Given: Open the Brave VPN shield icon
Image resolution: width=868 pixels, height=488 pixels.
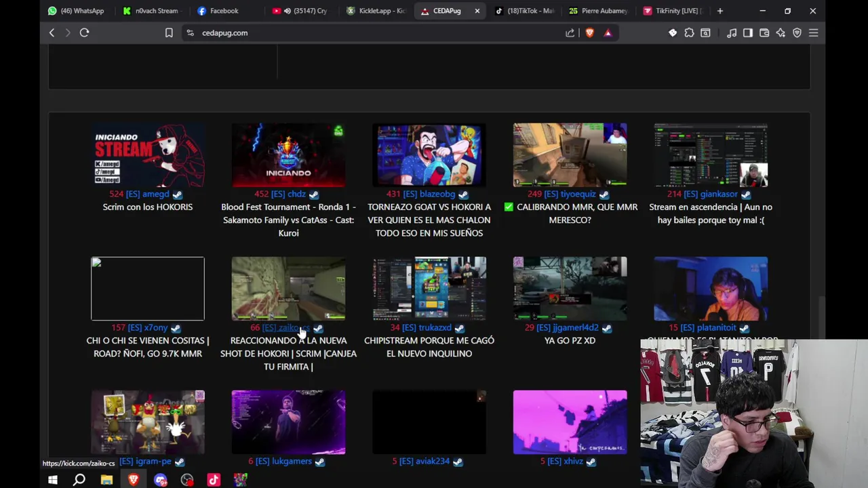Looking at the screenshot, I should click(x=797, y=33).
